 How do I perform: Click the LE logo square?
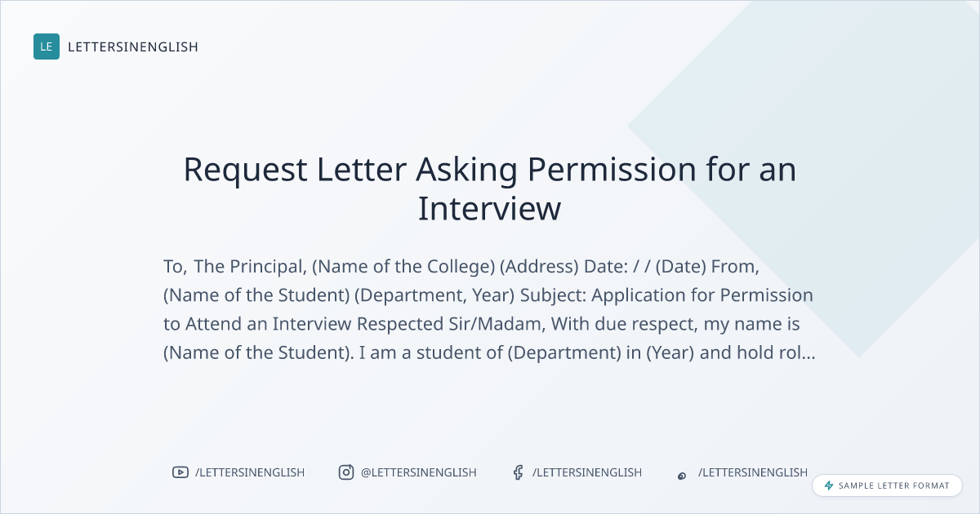[47, 47]
